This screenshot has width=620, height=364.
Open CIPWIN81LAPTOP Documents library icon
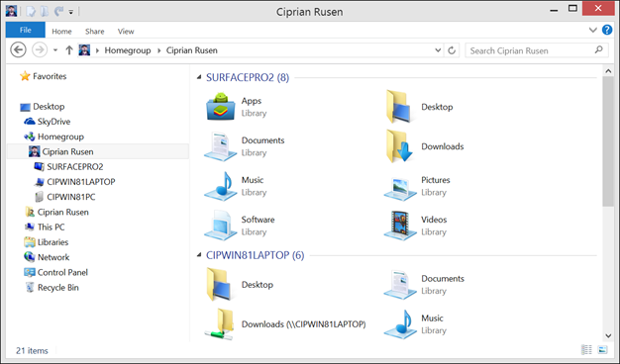click(400, 285)
